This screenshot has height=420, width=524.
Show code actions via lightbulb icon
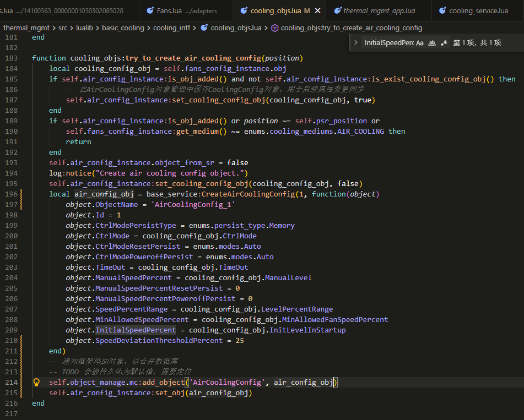[36, 382]
